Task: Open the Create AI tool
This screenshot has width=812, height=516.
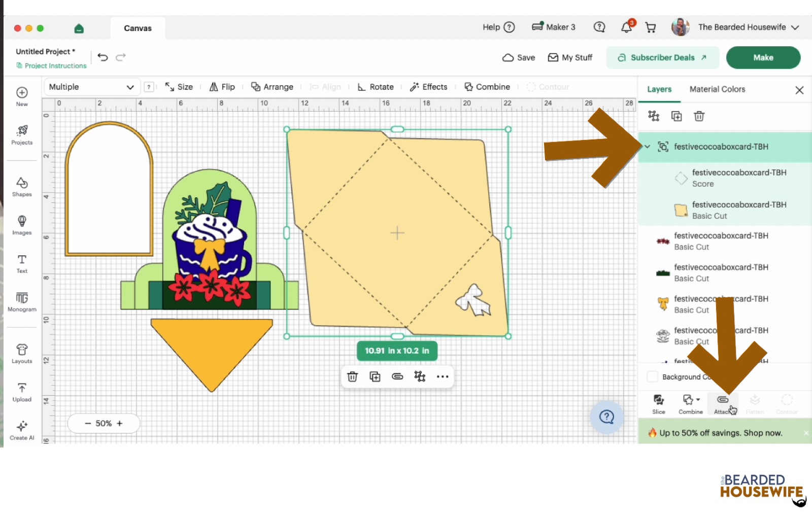Action: (x=22, y=430)
